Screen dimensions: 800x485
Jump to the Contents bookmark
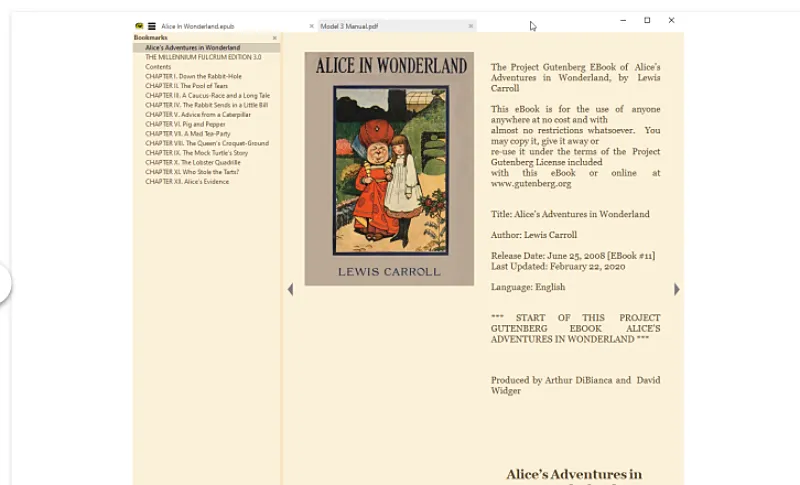point(158,67)
